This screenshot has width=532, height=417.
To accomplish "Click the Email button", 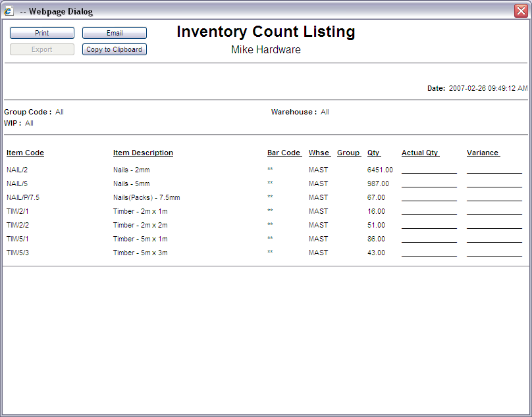I will [x=114, y=33].
